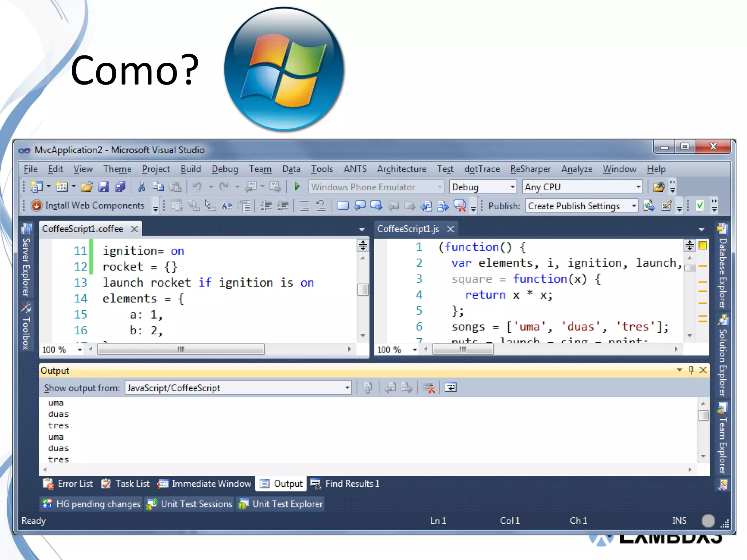Click the decrease indent icon
Image resolution: width=747 pixels, height=560 pixels.
[x=266, y=206]
